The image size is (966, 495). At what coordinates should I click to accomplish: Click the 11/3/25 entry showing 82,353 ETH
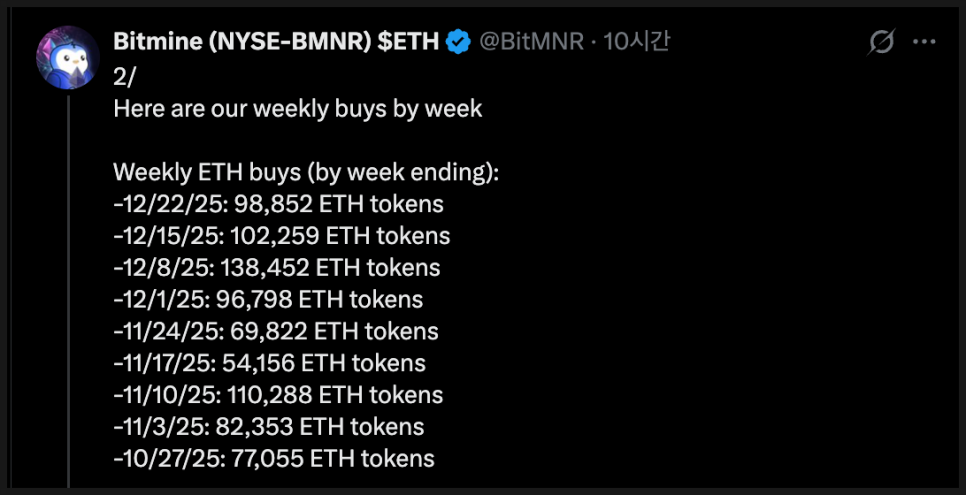coord(269,427)
